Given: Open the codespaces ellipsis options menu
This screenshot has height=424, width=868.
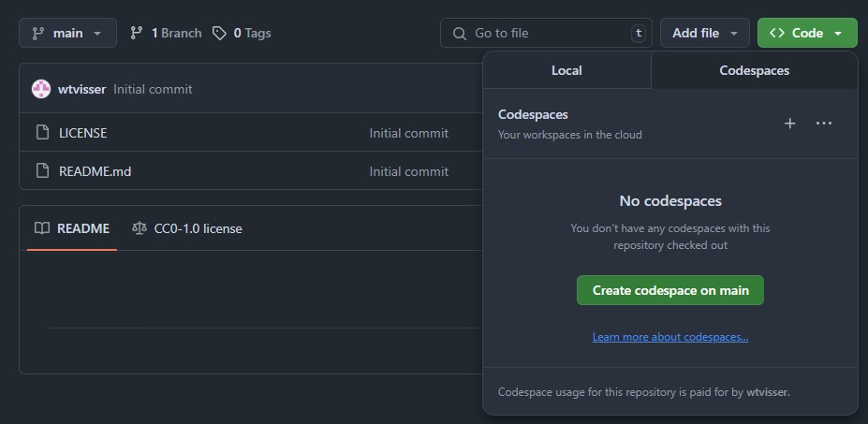Looking at the screenshot, I should pos(824,124).
